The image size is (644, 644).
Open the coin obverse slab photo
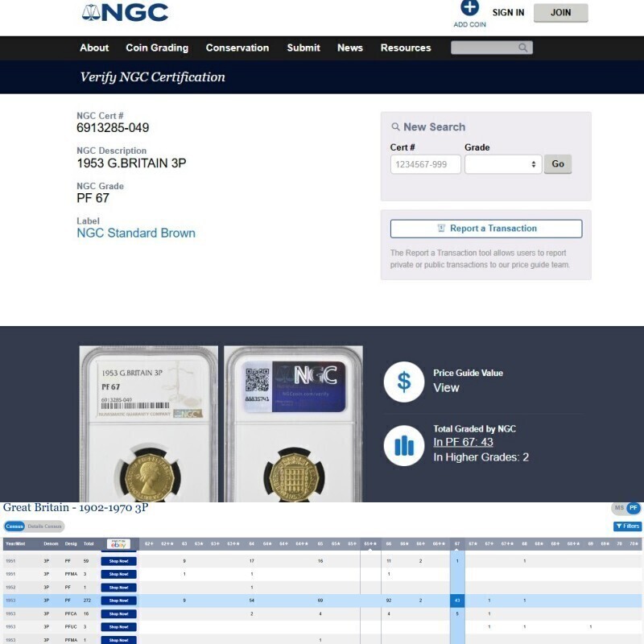tap(149, 424)
